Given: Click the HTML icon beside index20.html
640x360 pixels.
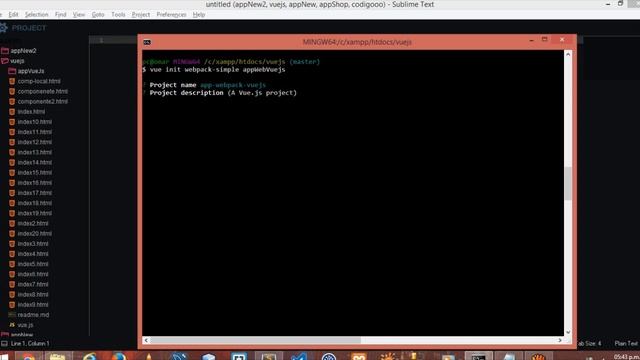Looking at the screenshot, I should 12,233.
